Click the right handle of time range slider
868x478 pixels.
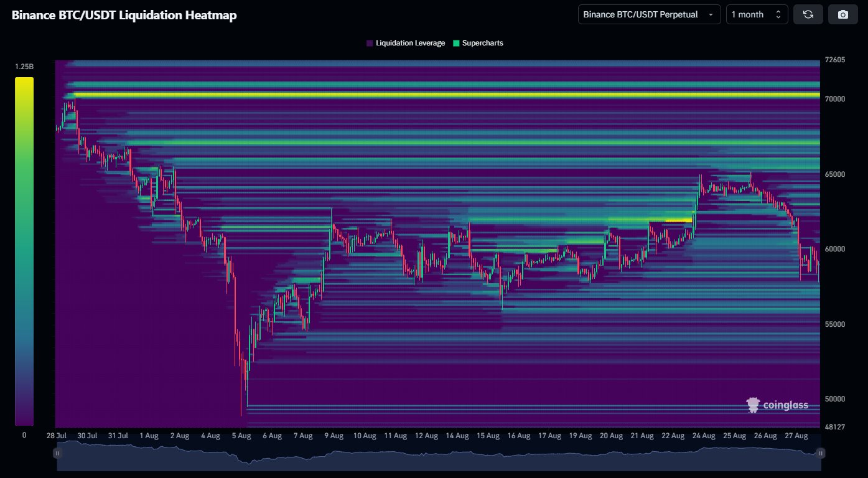(x=821, y=454)
